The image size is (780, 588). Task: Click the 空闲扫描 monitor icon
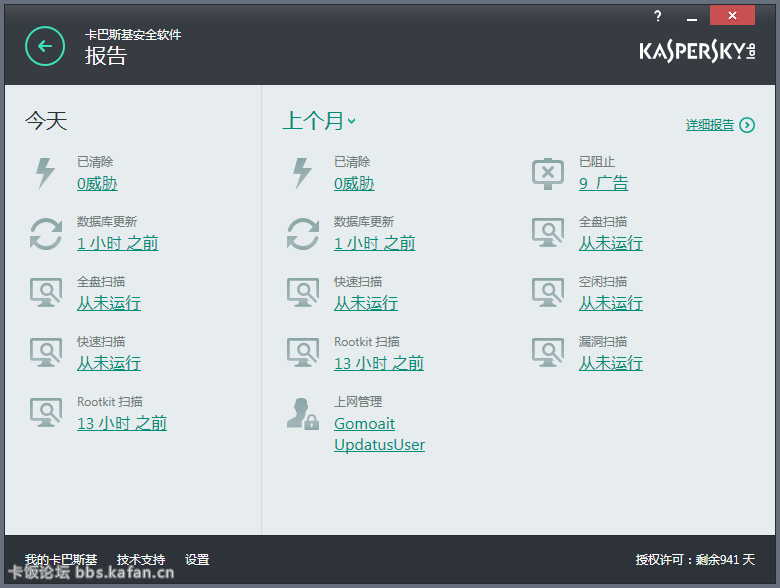click(548, 293)
